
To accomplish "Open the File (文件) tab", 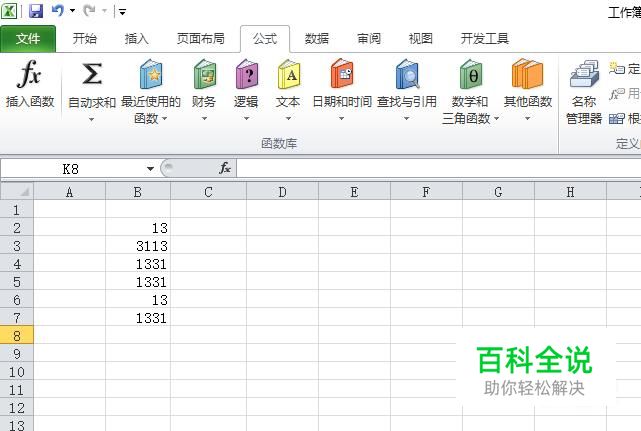I will tap(28, 39).
